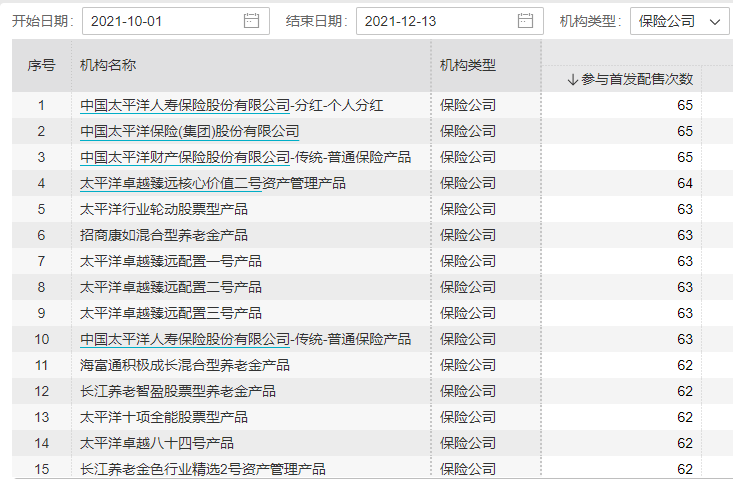733x479 pixels.
Task: Click the 结束日期 label
Action: tap(316, 21)
